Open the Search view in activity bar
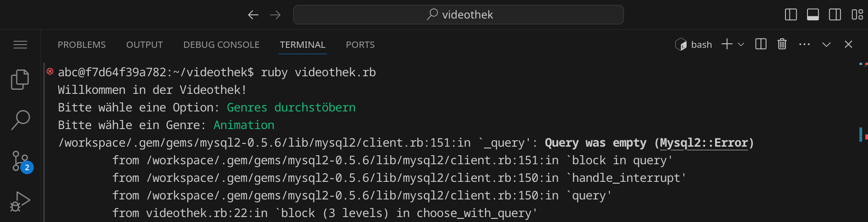The height and width of the screenshot is (222, 868). tap(20, 120)
